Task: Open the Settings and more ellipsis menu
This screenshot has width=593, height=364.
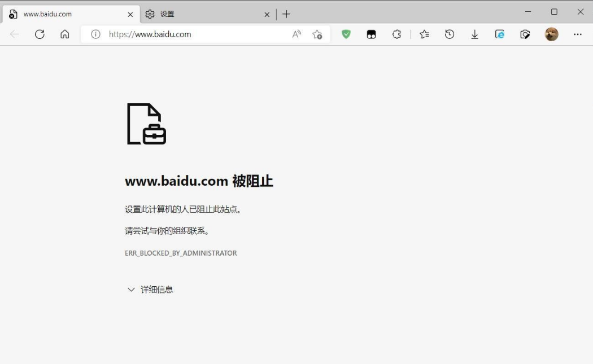Action: point(578,34)
